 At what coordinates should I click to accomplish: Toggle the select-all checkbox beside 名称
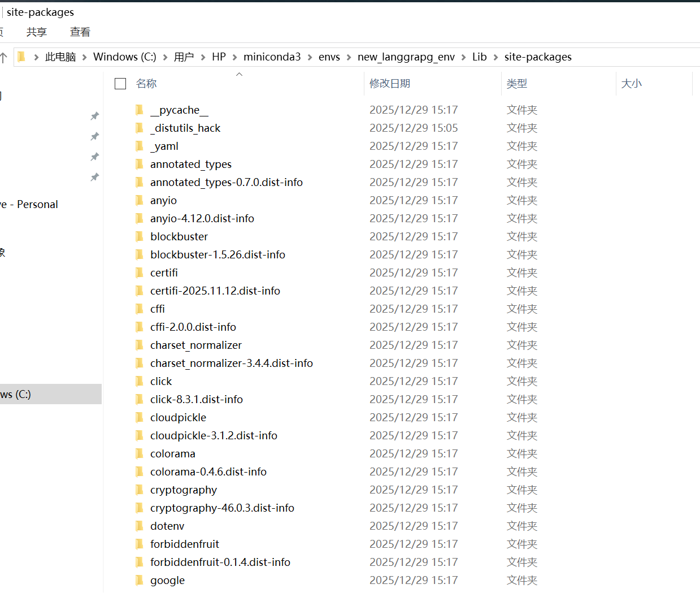(x=120, y=84)
